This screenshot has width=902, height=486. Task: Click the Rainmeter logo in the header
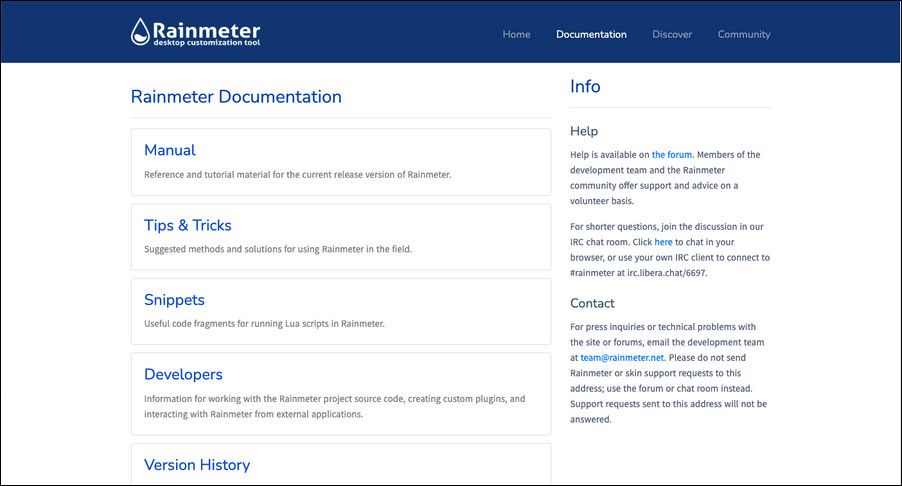(196, 32)
